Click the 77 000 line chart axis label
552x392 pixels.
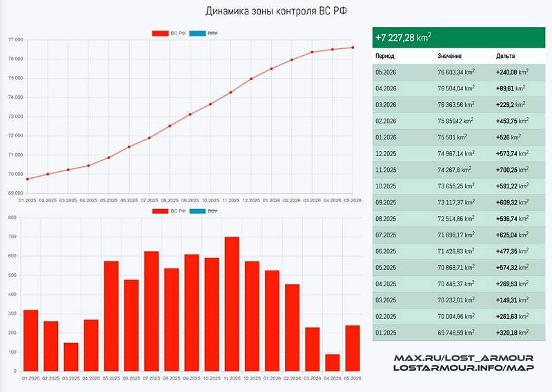point(15,40)
